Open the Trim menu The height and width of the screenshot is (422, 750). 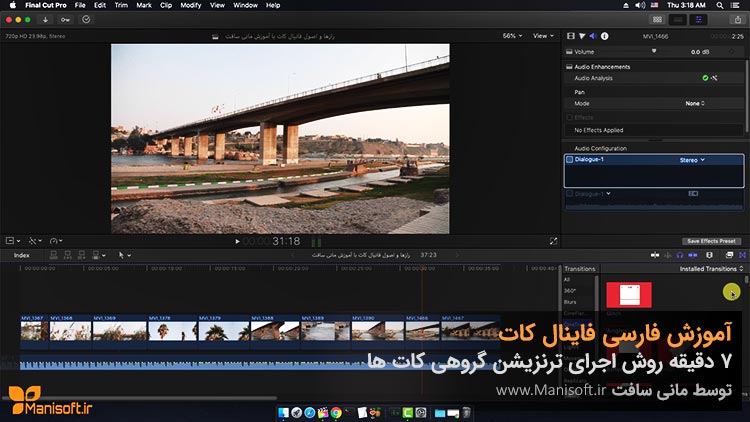pos(121,5)
